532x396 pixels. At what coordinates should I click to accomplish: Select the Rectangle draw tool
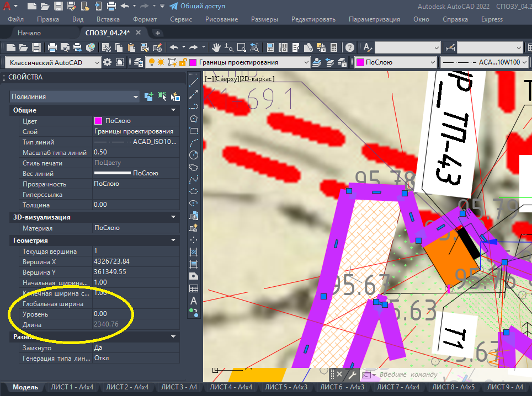coord(193,131)
